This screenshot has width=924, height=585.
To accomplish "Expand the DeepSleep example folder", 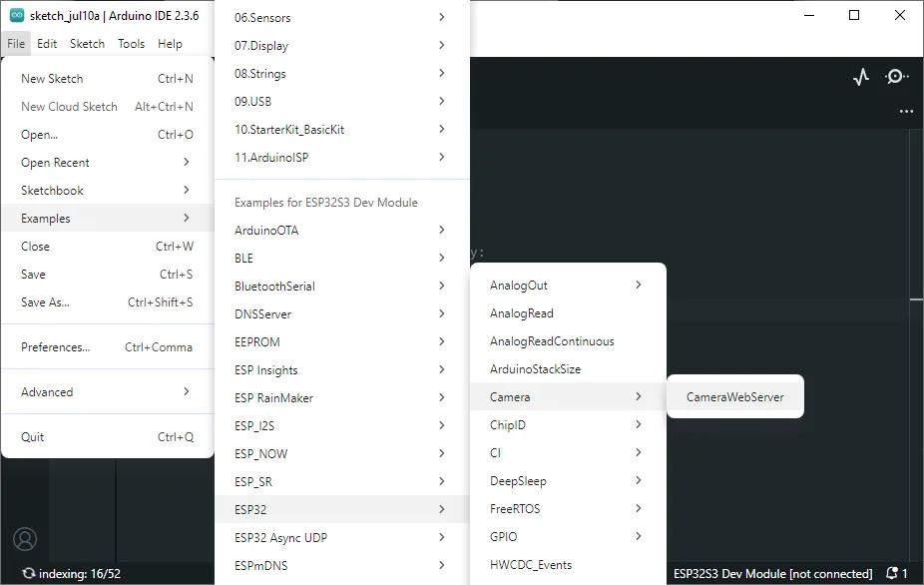I will (x=568, y=481).
